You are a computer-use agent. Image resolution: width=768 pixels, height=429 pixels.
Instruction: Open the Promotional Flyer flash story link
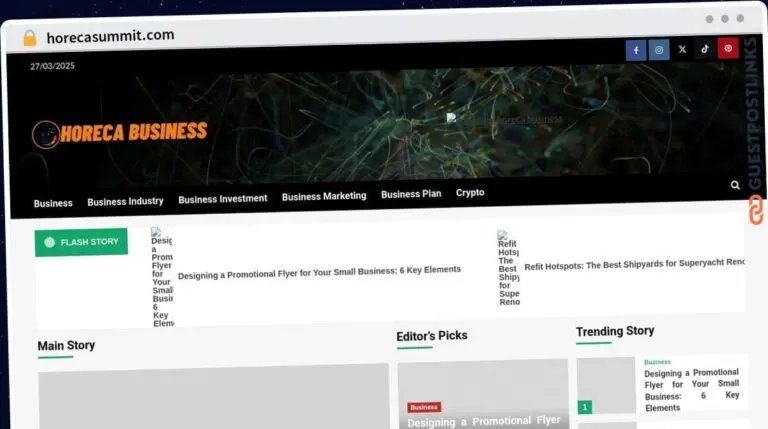click(x=319, y=272)
